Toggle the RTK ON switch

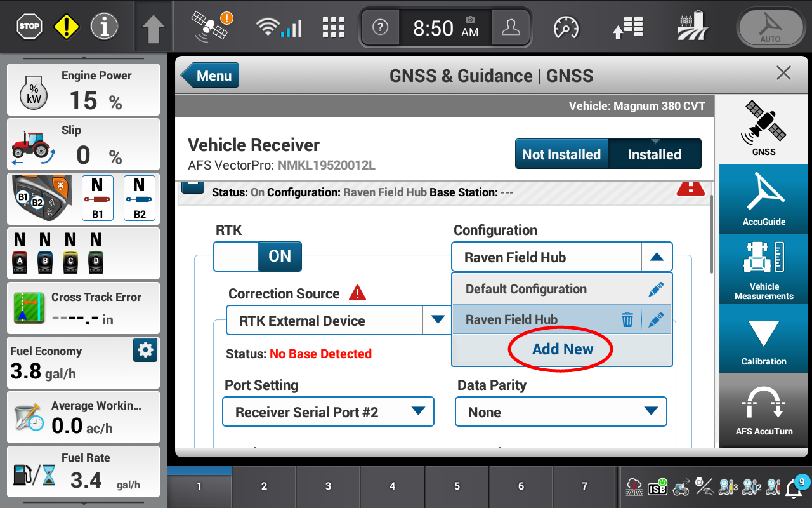click(x=258, y=257)
